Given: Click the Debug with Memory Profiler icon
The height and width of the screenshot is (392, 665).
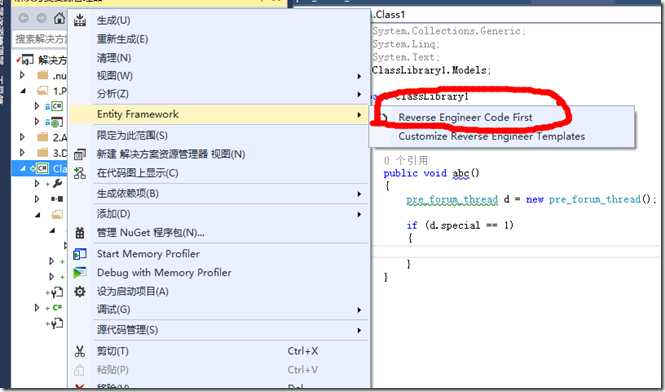Looking at the screenshot, I should click(80, 272).
